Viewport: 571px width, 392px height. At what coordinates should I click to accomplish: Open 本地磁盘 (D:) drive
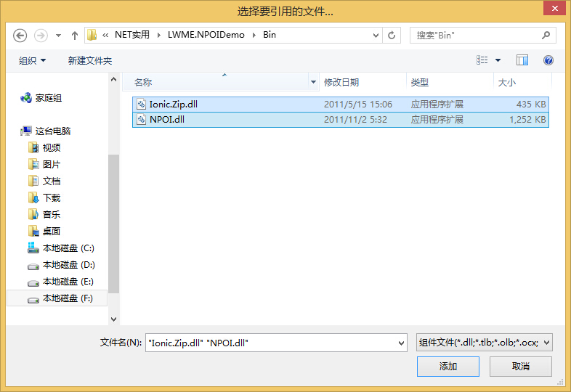pyautogui.click(x=69, y=265)
